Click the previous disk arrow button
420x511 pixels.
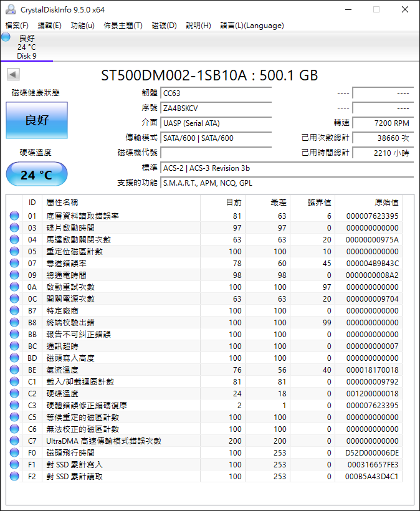13,74
